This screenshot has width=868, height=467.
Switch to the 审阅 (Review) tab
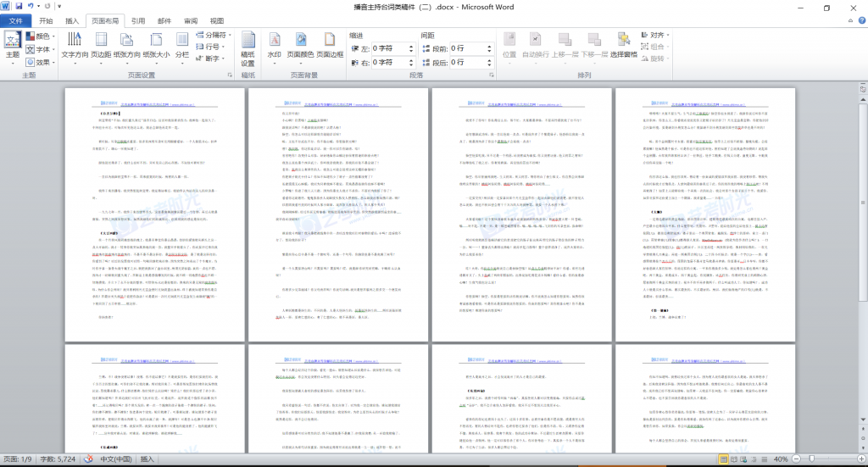(191, 20)
